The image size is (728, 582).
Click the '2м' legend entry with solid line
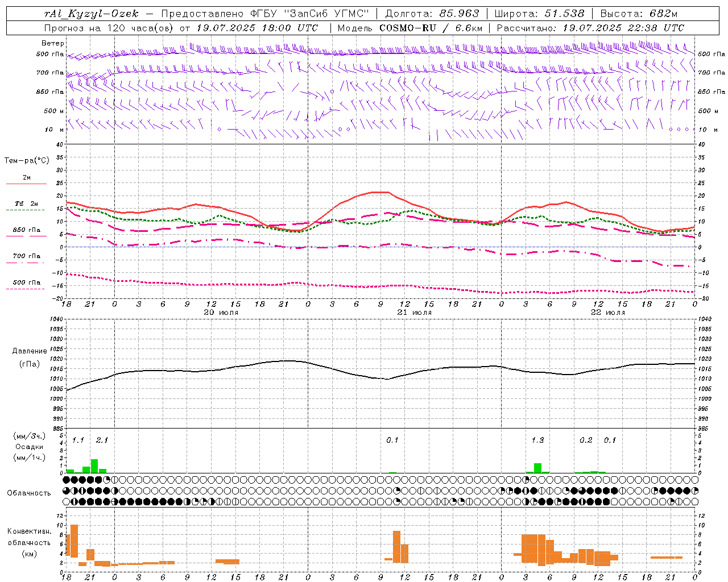click(x=27, y=178)
